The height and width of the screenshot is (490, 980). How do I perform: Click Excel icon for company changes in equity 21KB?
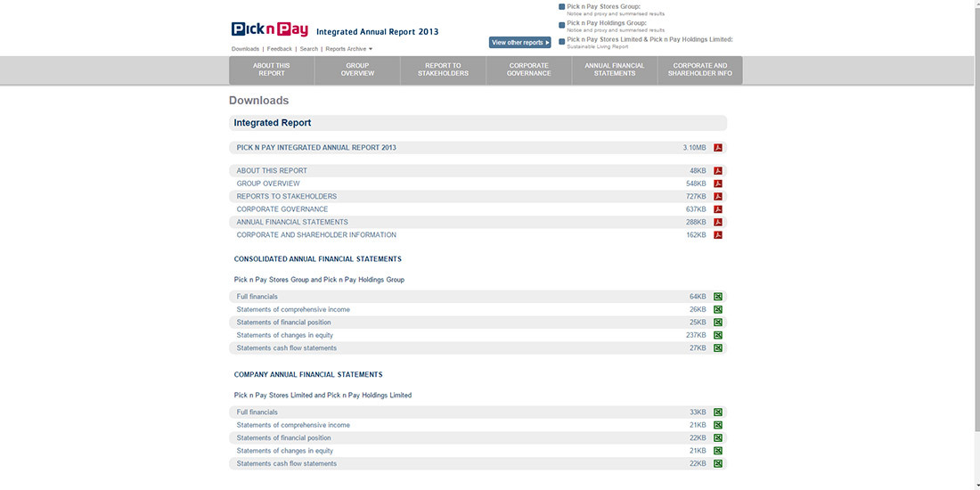pos(718,451)
